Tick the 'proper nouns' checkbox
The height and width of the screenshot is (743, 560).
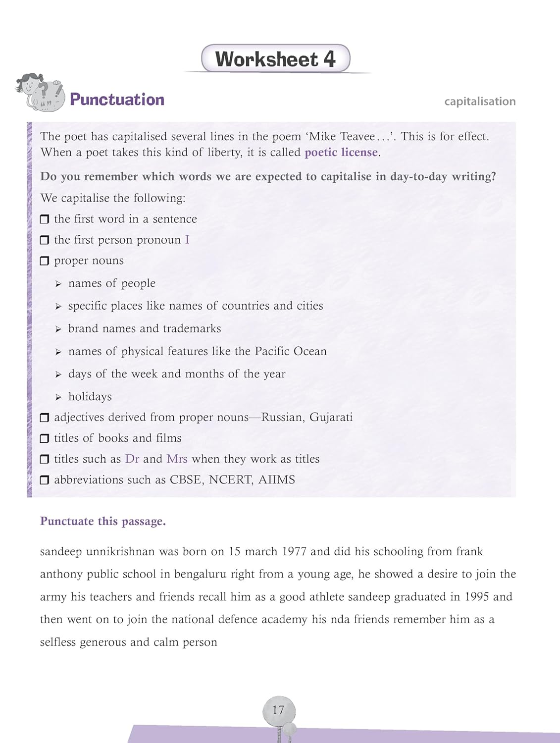(45, 261)
